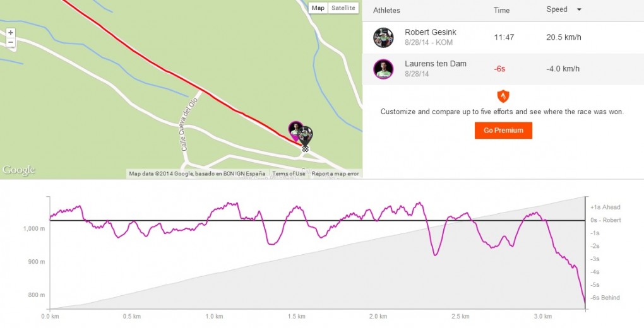Click Laurens ten Dam's avatar in list
644x328 pixels.
(x=383, y=69)
